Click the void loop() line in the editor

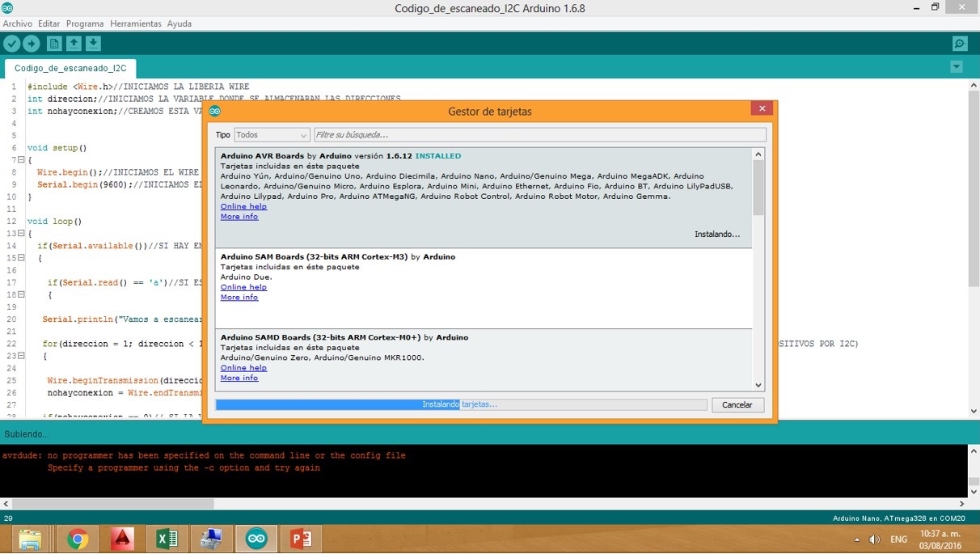[55, 221]
